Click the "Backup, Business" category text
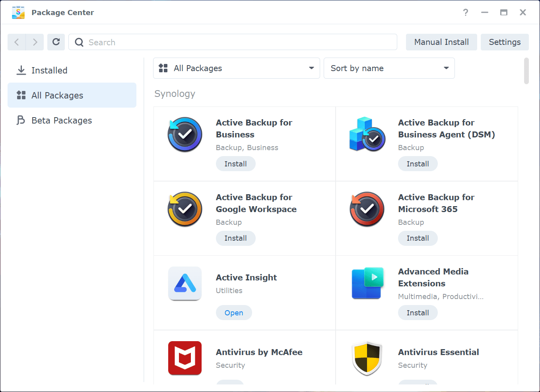The image size is (540, 392). [x=247, y=148]
